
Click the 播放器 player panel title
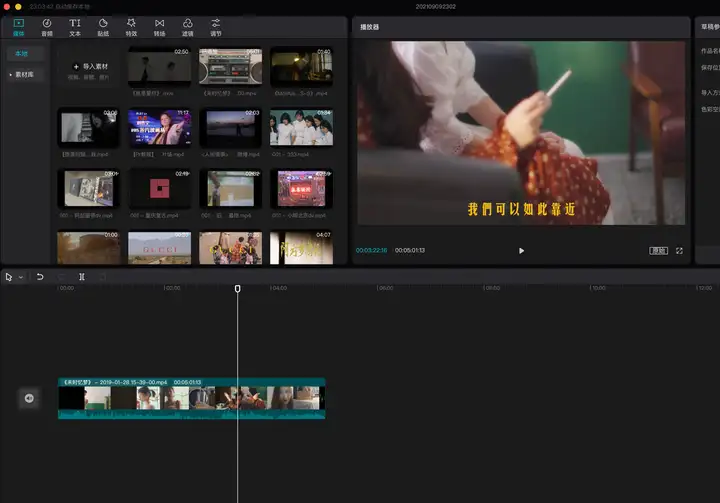(370, 27)
